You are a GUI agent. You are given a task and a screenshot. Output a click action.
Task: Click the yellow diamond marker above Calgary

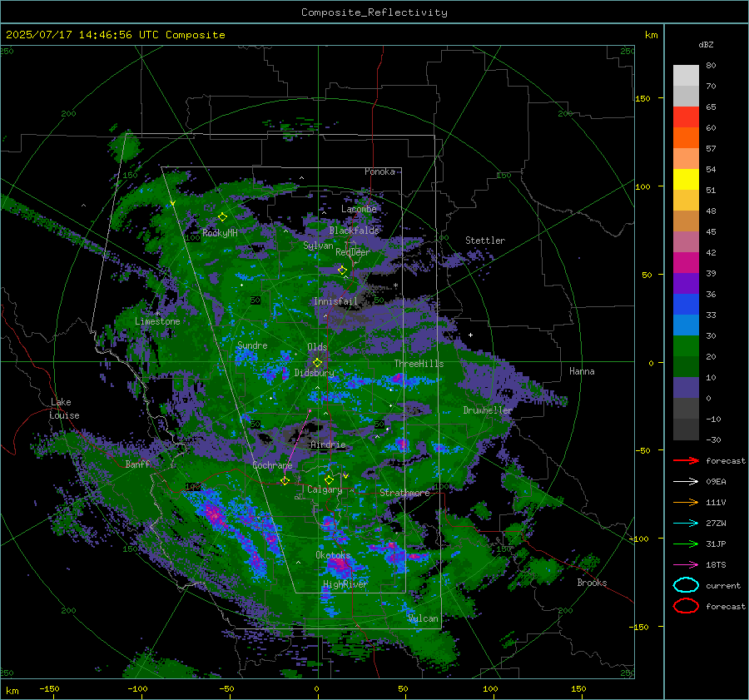(329, 479)
